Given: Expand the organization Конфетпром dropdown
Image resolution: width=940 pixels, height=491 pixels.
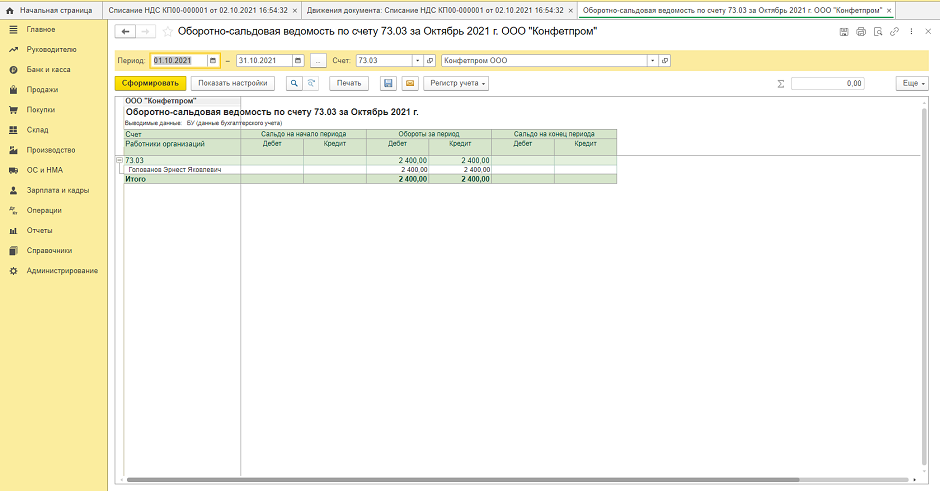Looking at the screenshot, I should (652, 60).
